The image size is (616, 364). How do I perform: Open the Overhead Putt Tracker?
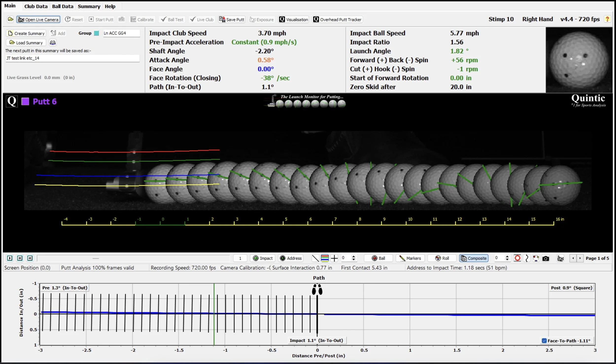(x=337, y=19)
